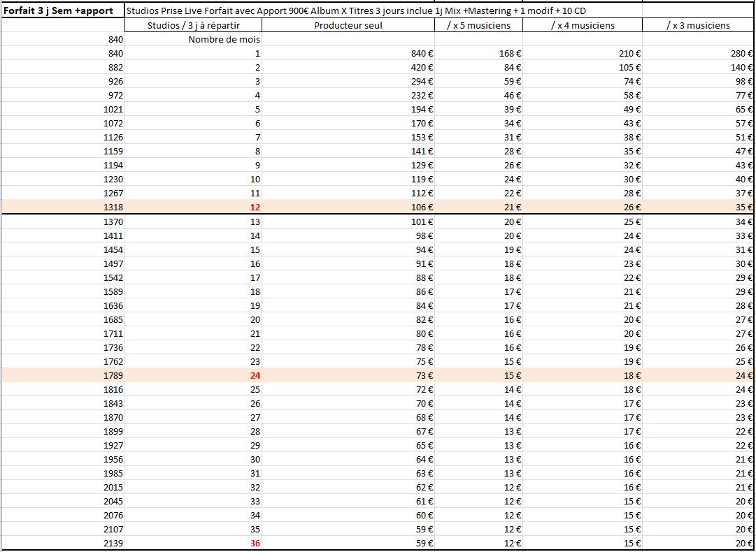Screen dimensions: 756x552
Task: Select the "/ x 3 musiciens" header cell
Action: coord(697,25)
